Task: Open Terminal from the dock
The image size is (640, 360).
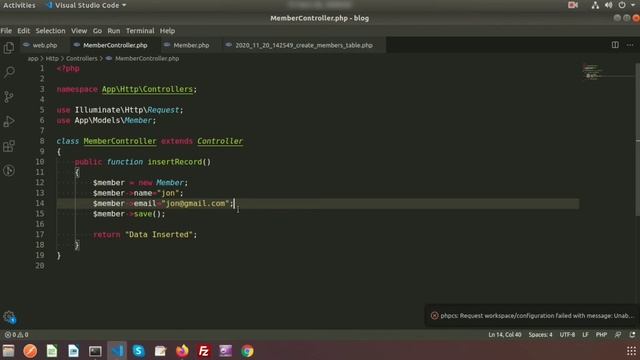Action: point(95,351)
